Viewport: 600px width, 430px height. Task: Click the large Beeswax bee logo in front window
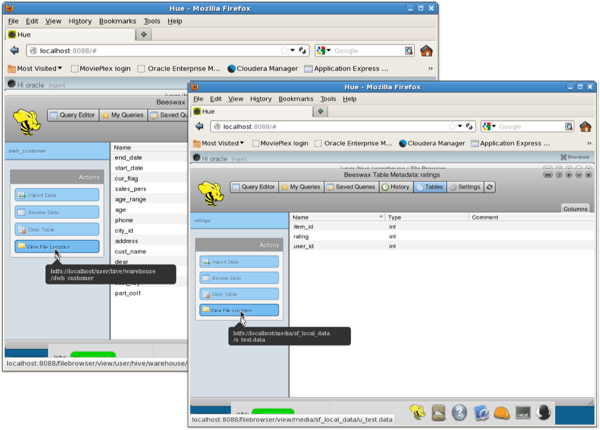click(211, 193)
